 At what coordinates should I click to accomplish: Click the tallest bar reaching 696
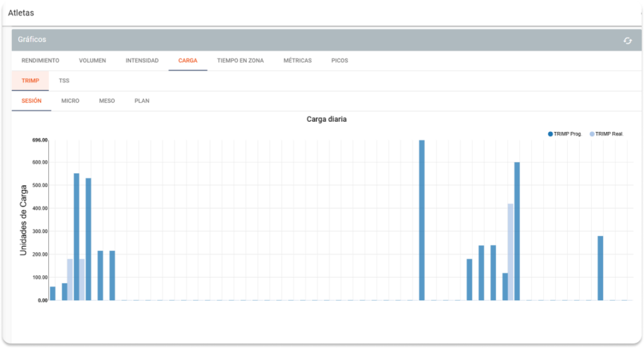422,220
